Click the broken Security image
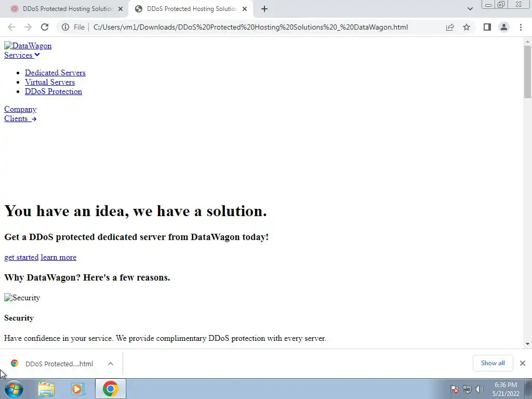532x399 pixels. coord(22,298)
